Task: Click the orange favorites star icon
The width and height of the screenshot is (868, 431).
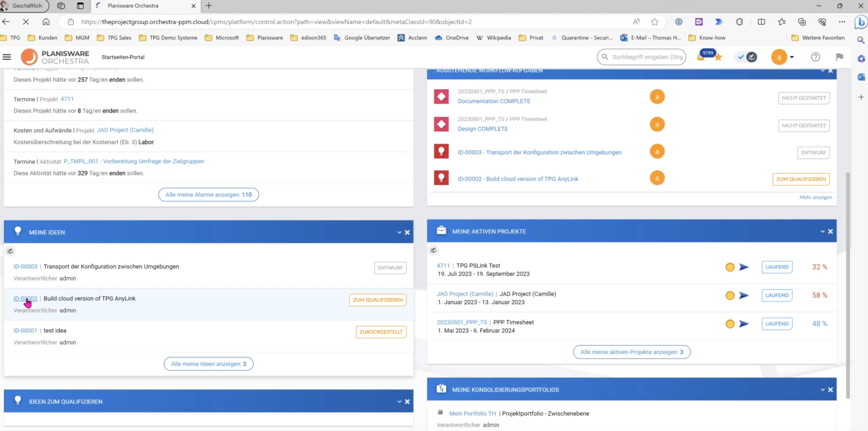Action: click(x=718, y=58)
